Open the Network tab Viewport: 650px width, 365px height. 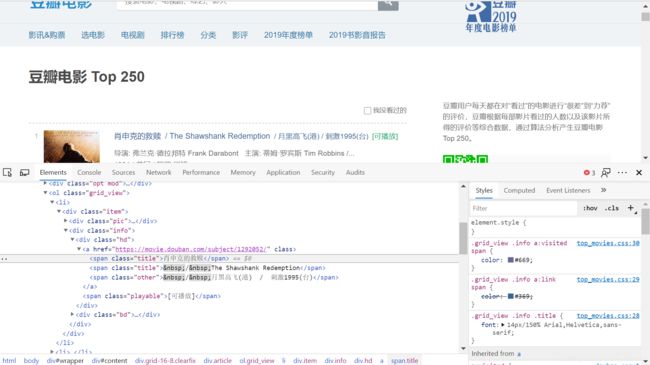158,173
